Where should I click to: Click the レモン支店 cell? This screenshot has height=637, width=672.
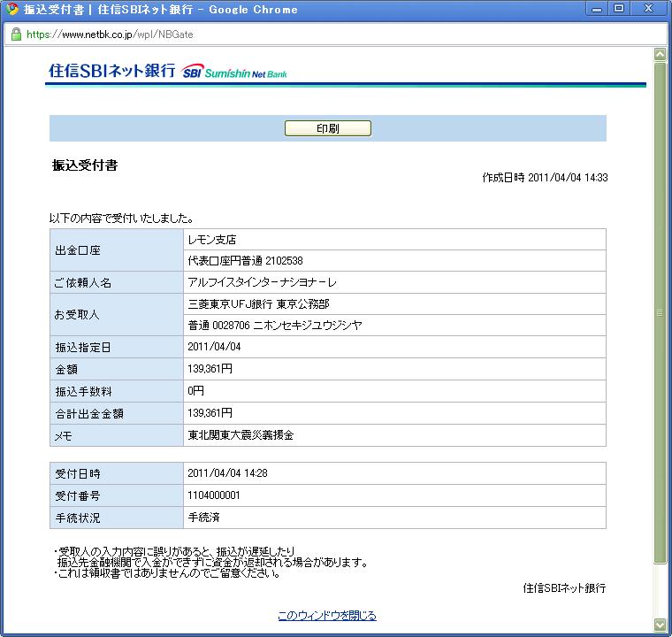pos(394,240)
